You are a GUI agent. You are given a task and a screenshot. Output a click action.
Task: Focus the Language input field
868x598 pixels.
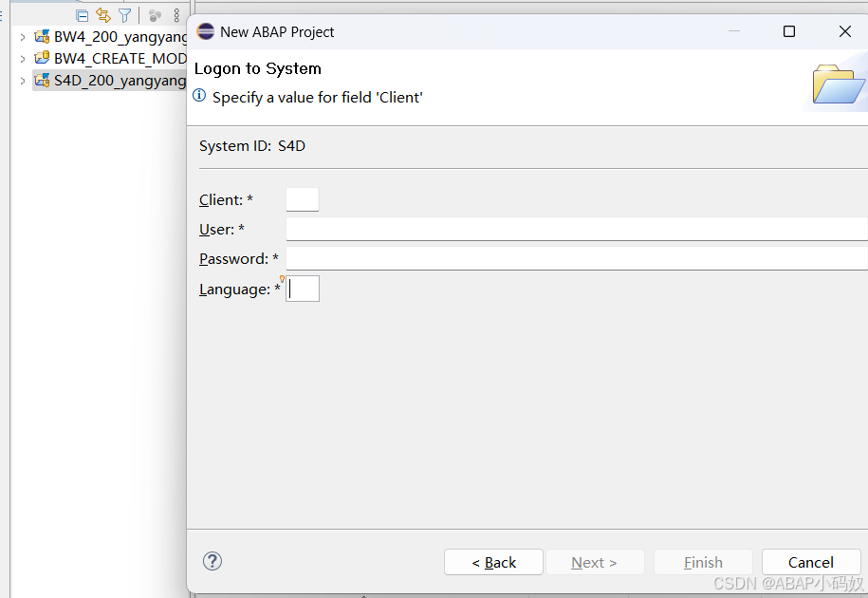pyautogui.click(x=303, y=289)
